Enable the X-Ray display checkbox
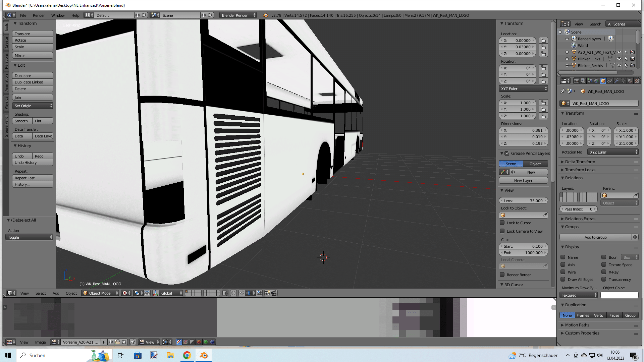The height and width of the screenshot is (362, 644). coord(604,272)
